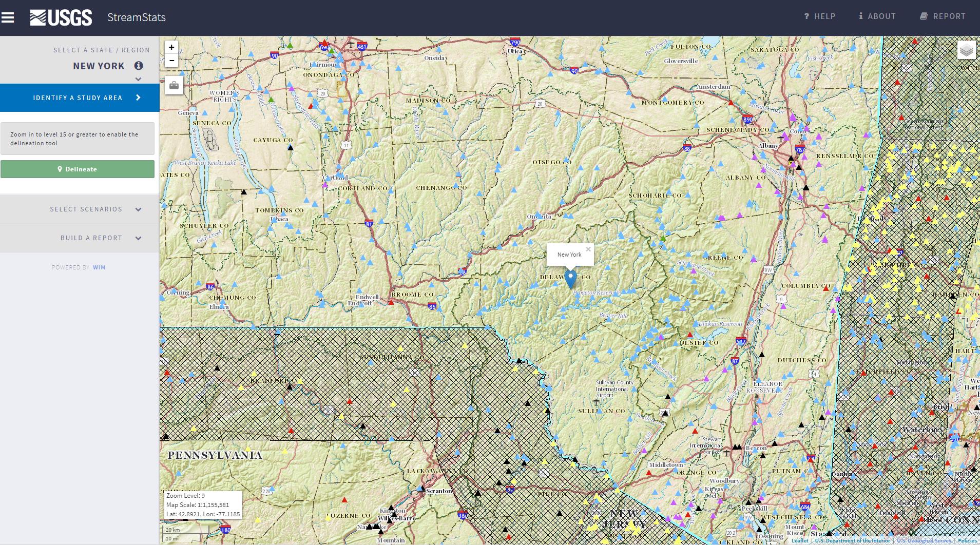980x545 pixels.
Task: Open the Identify a Study Area panel
Action: [80, 98]
